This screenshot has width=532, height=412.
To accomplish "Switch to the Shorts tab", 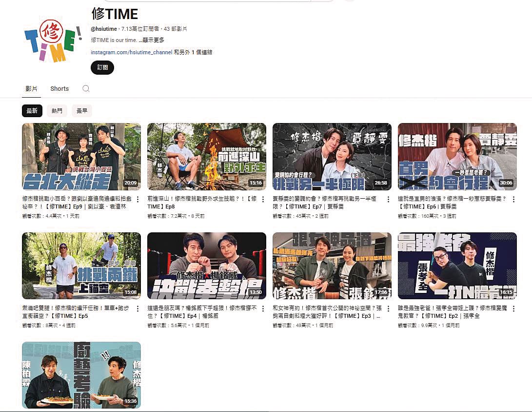I will point(59,89).
